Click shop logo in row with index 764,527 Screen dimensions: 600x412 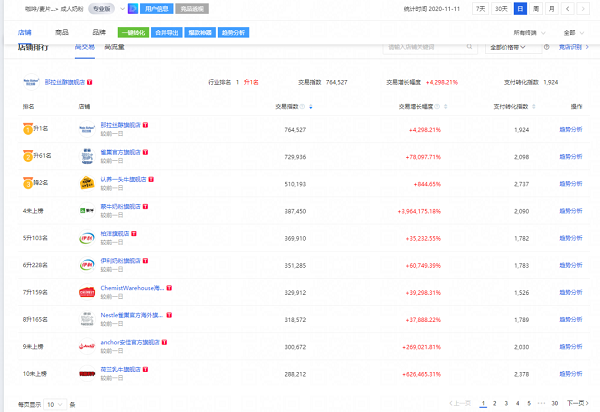pyautogui.click(x=87, y=129)
